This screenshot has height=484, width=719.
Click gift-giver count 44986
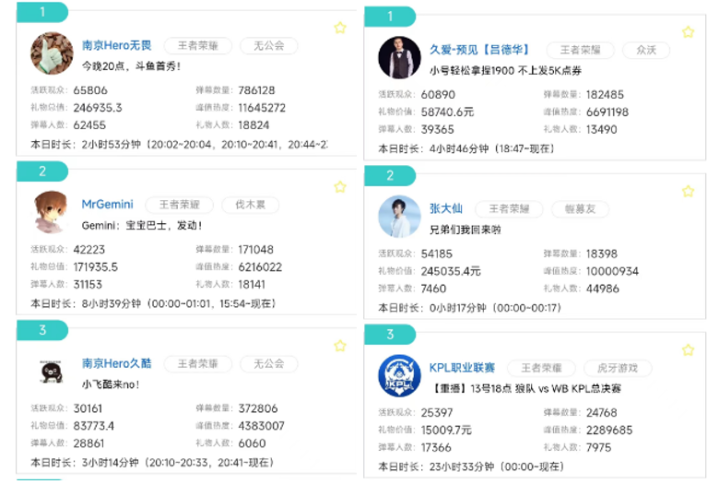pos(603,288)
